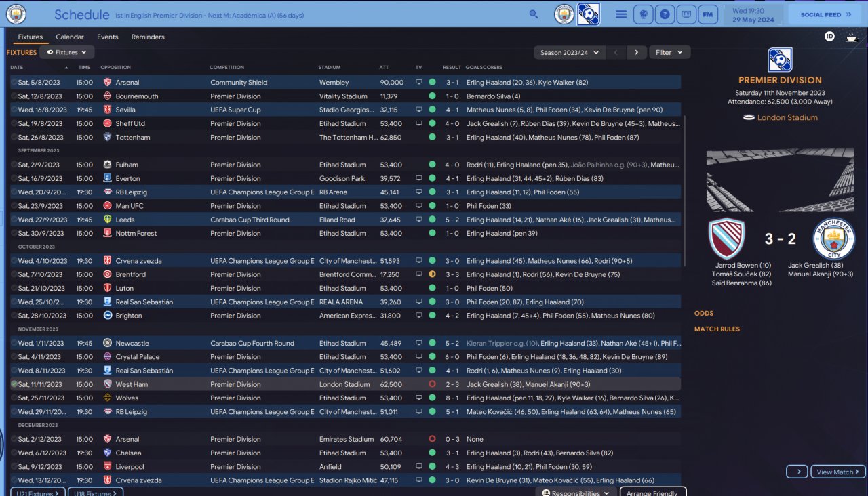Viewport: 868px width, 496px height.
Task: Toggle the check circle on Fulham row
Action: click(x=14, y=165)
